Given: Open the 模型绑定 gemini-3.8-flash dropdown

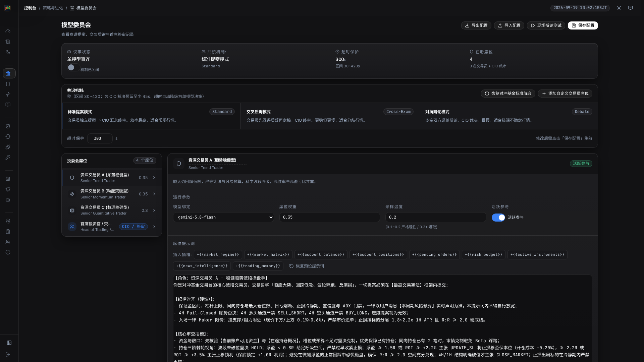Looking at the screenshot, I should click(x=223, y=217).
